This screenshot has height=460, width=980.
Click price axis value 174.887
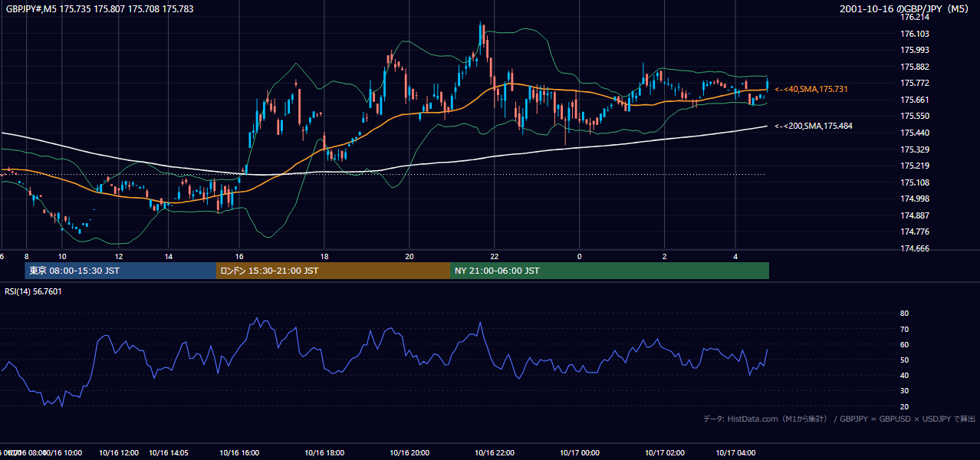[915, 215]
